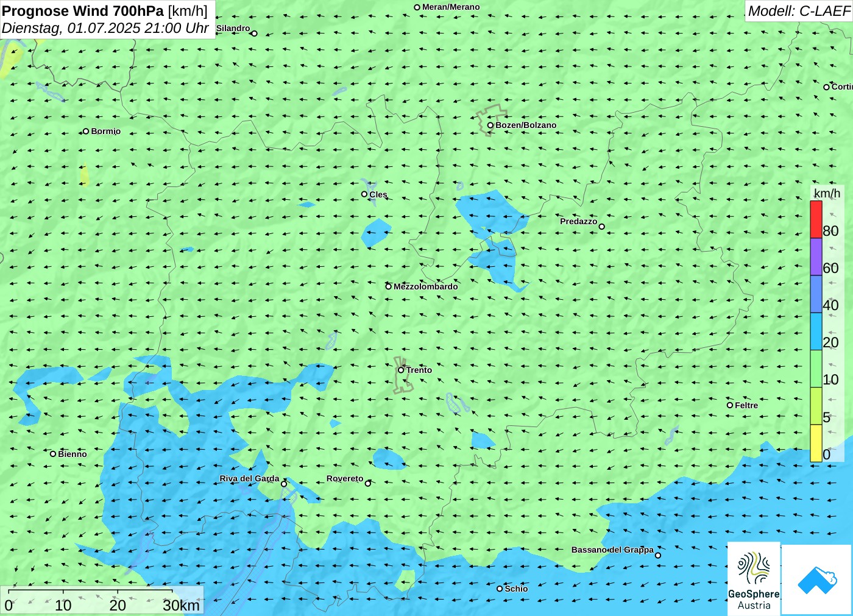This screenshot has height=616, width=853.
Task: Click the Trento city marker
Action: click(x=401, y=370)
